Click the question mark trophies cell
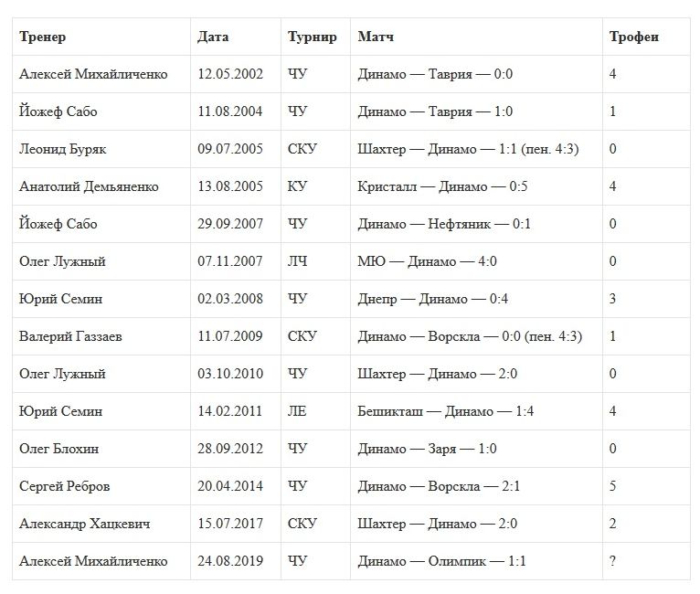700x594 pixels. [x=612, y=561]
